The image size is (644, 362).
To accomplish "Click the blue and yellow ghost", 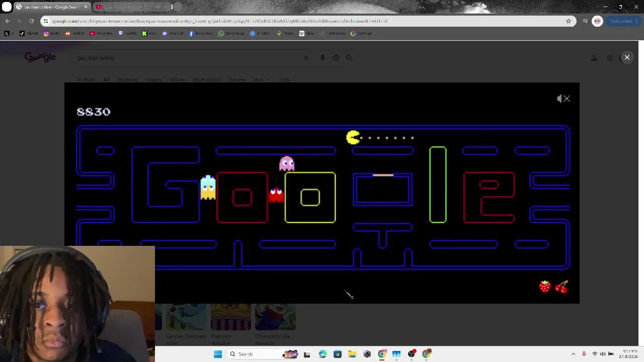I will pos(208,188).
